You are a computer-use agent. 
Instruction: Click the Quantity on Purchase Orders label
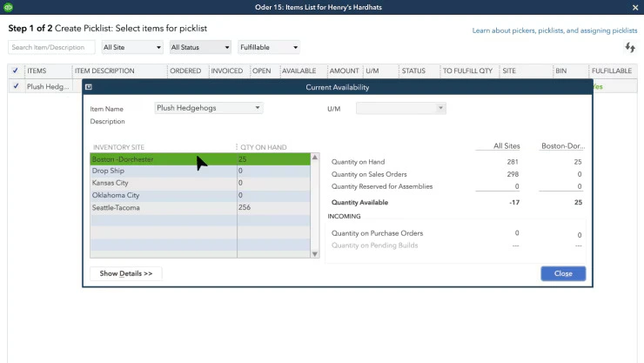[x=377, y=233]
